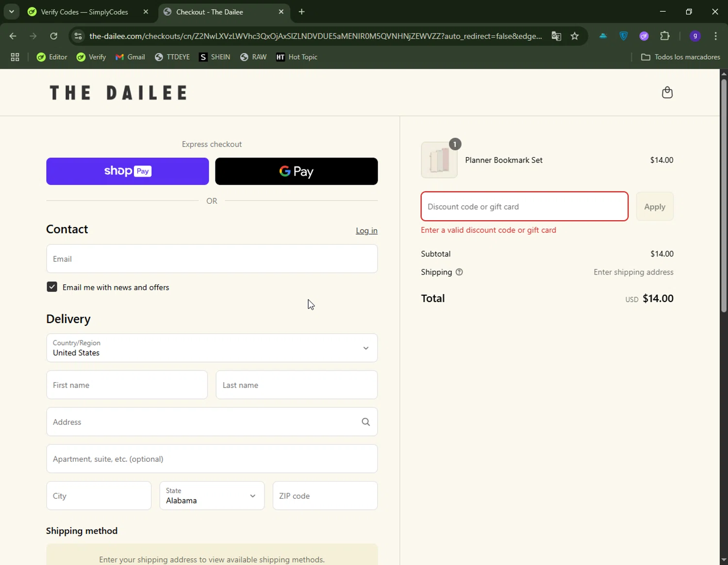Pay with Shop Pay button
This screenshot has width=728, height=565.
[x=128, y=171]
